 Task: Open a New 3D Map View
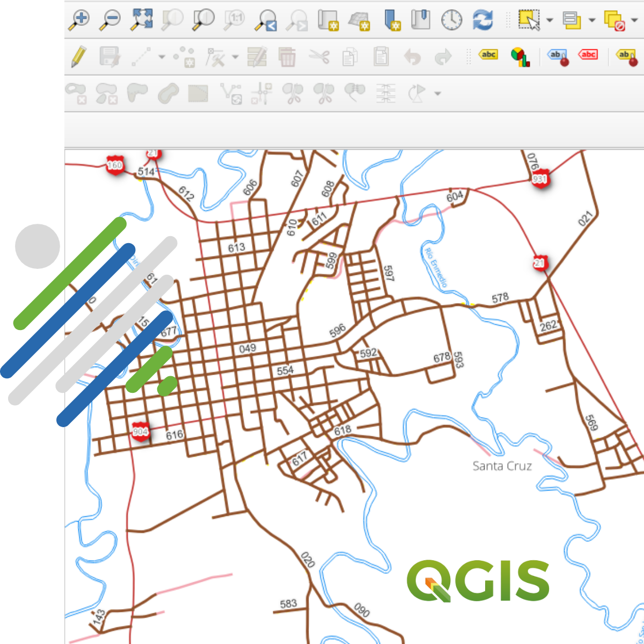pyautogui.click(x=359, y=20)
